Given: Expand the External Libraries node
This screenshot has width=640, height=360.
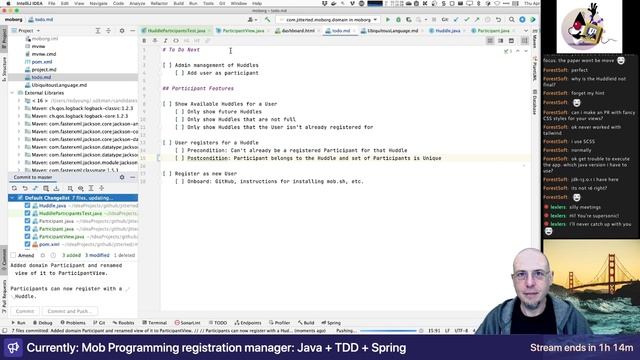Looking at the screenshot, I should [12, 93].
